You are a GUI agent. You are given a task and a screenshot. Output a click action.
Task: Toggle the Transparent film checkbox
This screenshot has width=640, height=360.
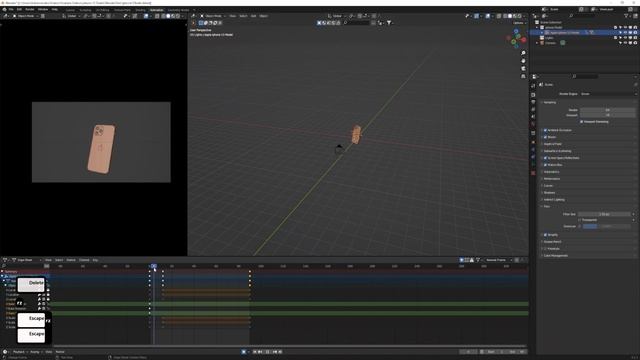(x=580, y=220)
